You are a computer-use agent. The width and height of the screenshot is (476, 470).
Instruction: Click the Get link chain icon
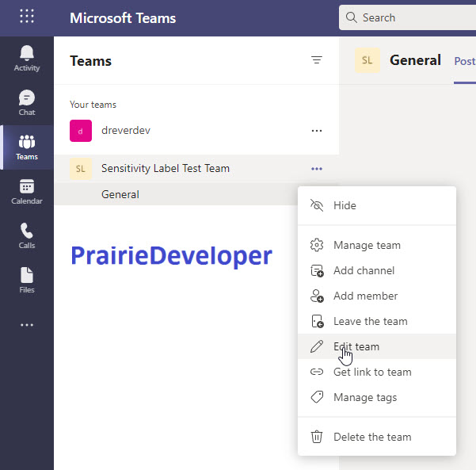317,372
